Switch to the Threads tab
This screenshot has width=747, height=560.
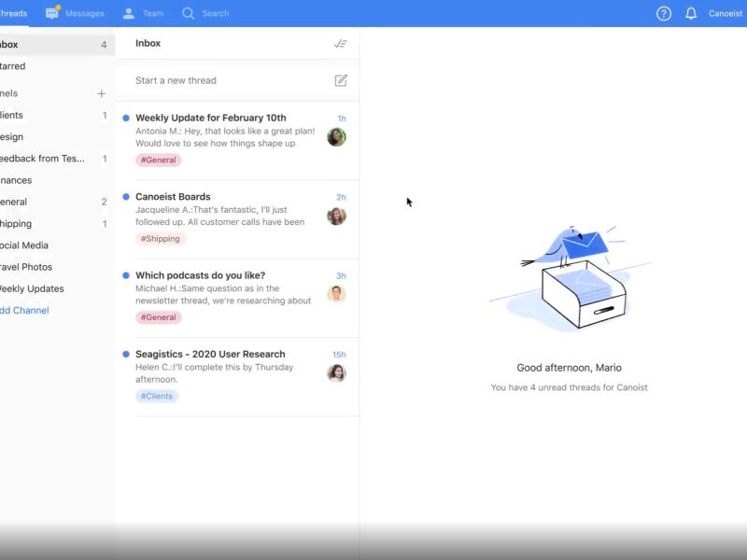coord(13,13)
